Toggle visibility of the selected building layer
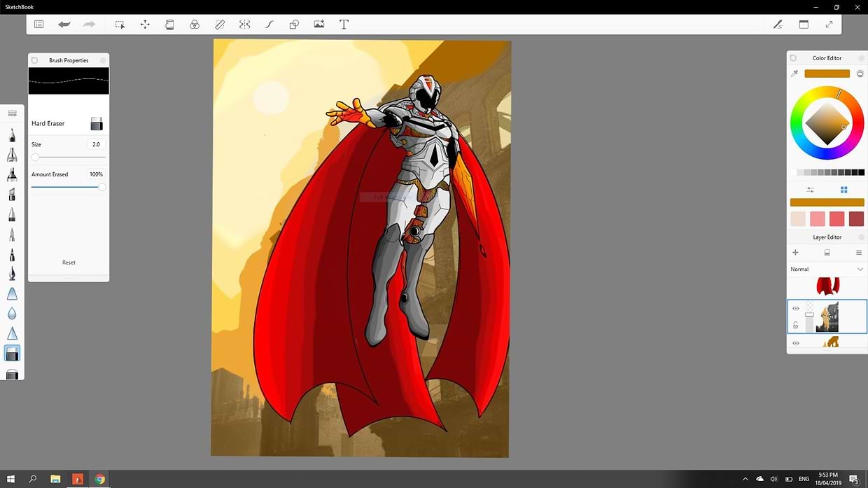Image resolution: width=868 pixels, height=488 pixels. point(796,308)
